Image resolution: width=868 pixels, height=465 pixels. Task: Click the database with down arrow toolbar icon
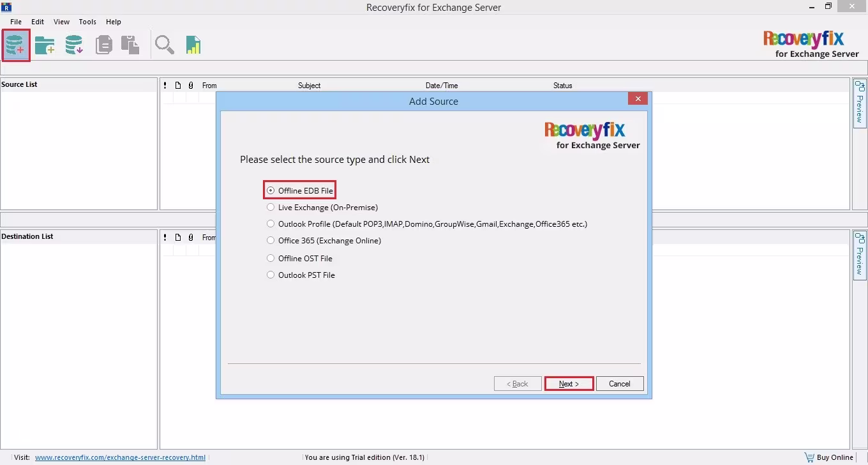point(74,45)
